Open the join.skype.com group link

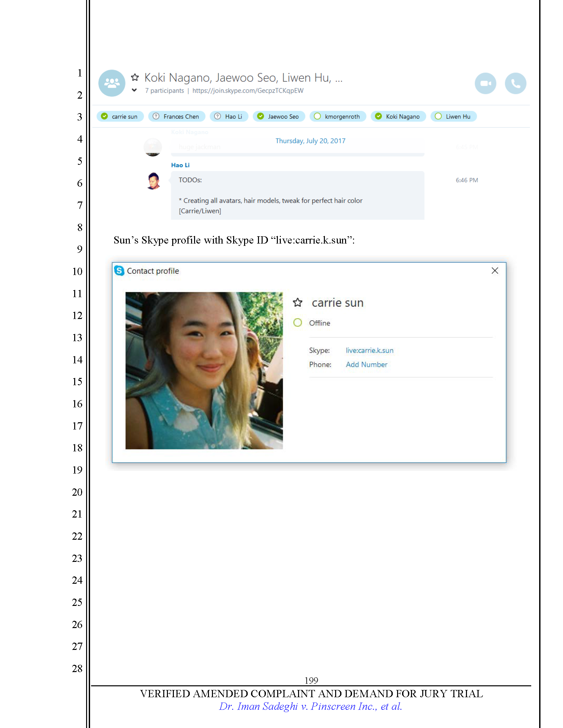tap(248, 91)
